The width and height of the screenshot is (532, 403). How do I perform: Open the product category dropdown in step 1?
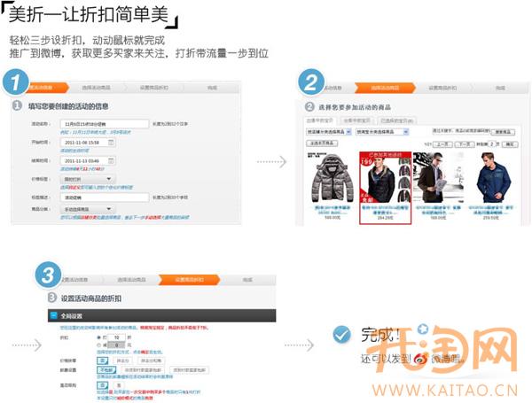coord(86,209)
